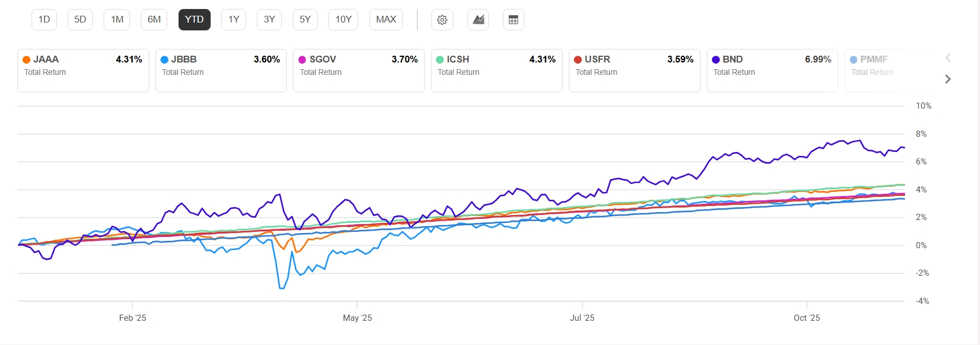This screenshot has height=345, width=980.
Task: Select the 5D time range
Action: click(x=80, y=20)
